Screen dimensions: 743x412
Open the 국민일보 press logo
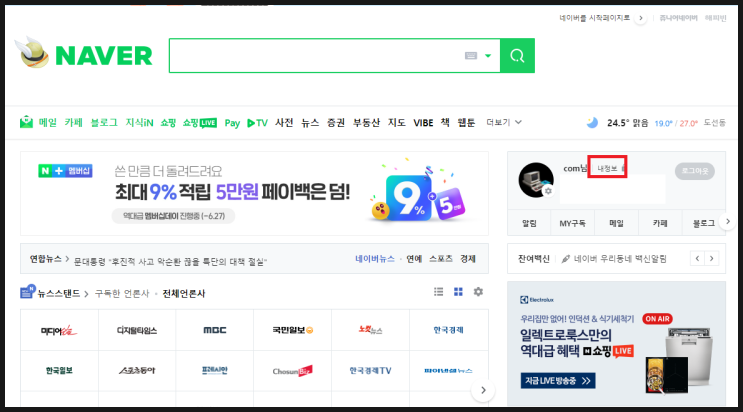(x=292, y=330)
